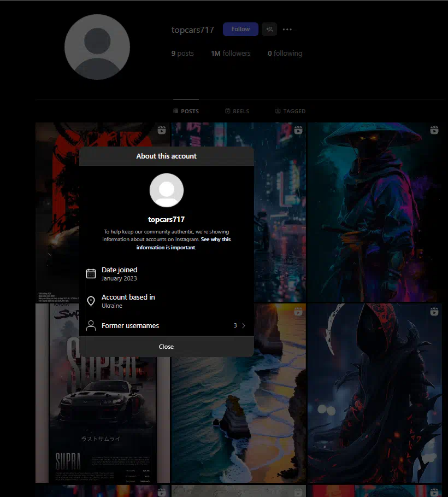The height and width of the screenshot is (497, 448).
Task: Click the calendar icon beside Date joined
Action: (91, 273)
